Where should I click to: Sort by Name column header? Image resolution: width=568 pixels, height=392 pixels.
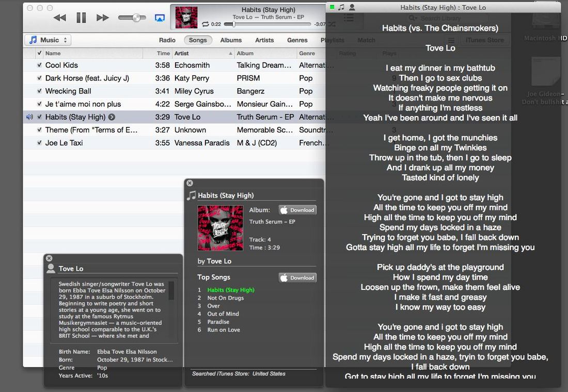[93, 53]
